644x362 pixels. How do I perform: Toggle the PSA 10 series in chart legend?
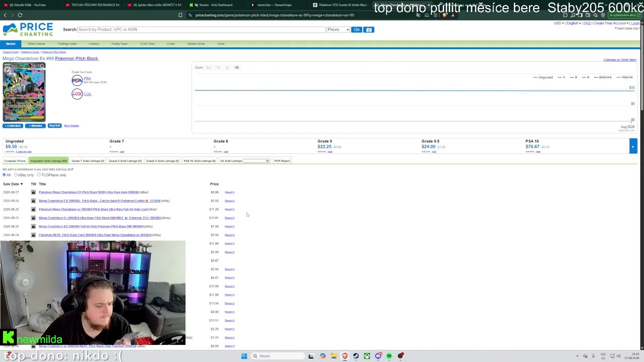pos(625,77)
